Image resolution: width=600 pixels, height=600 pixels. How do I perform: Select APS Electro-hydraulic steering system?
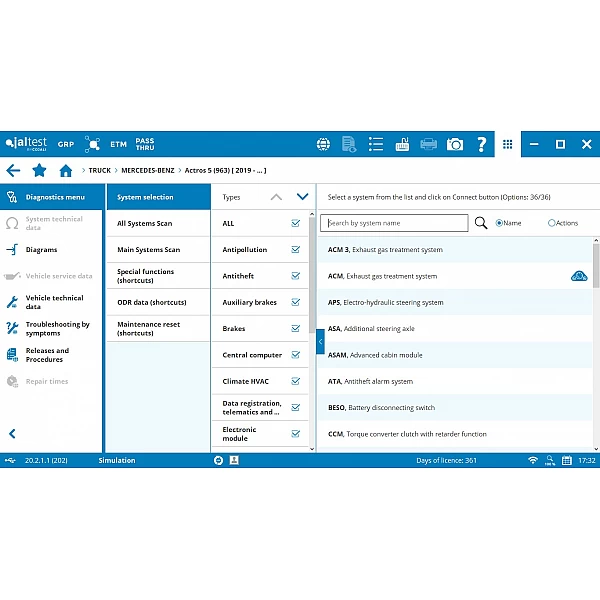455,302
